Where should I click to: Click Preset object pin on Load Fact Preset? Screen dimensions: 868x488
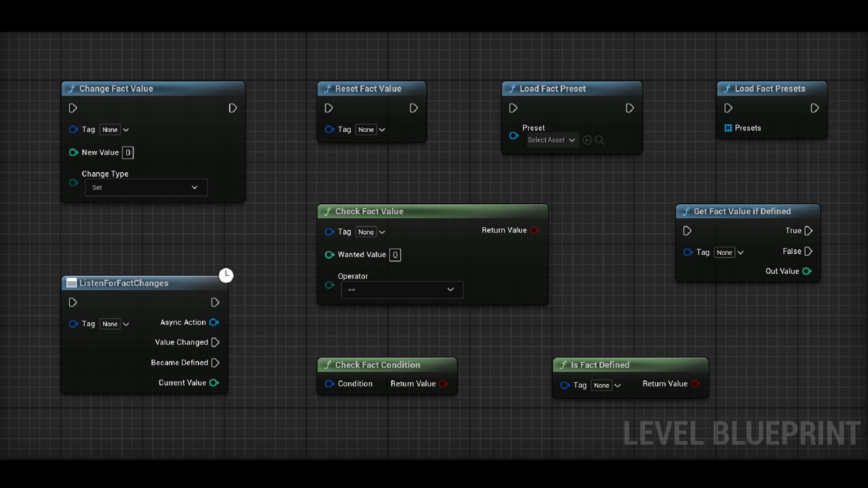(513, 136)
